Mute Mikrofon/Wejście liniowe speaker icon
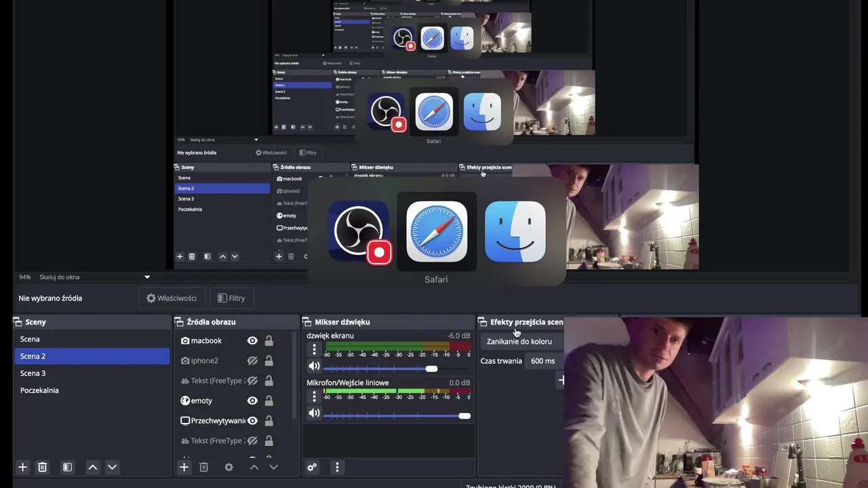Viewport: 868px width, 488px height. 314,413
